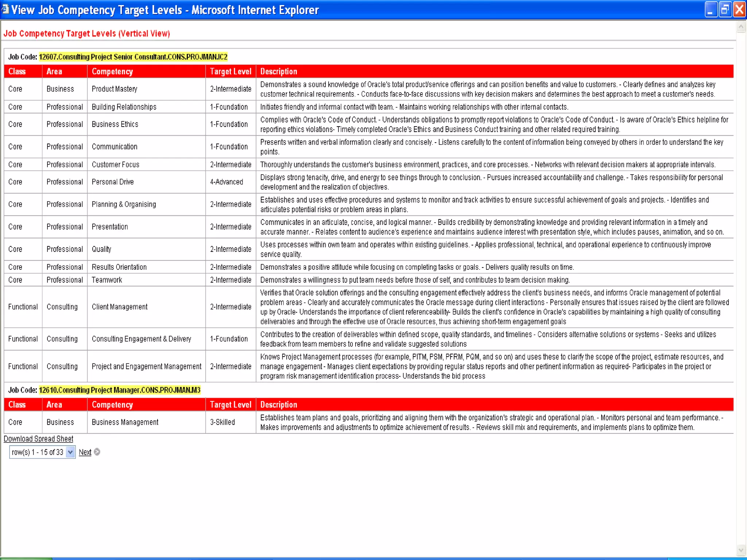Viewport: 747px width, 560px height.
Task: Select the highlighted 12607 Senior Consultant job code
Action: [x=133, y=57]
